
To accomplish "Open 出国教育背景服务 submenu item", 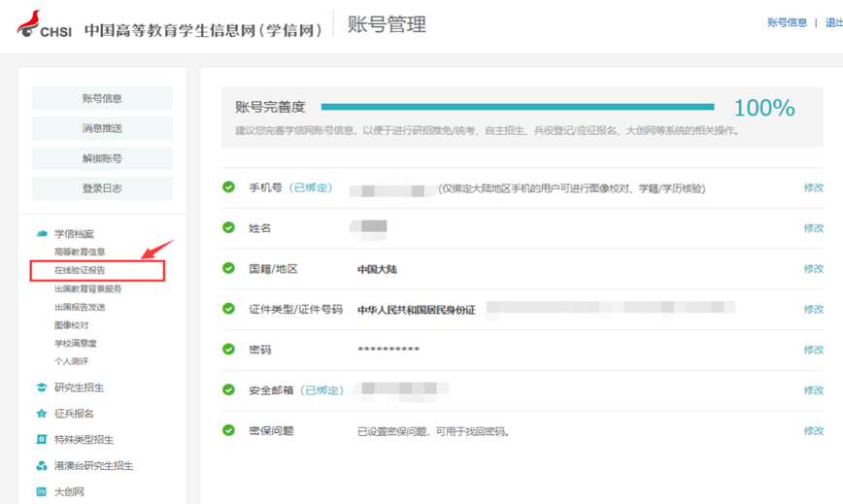I will coord(88,289).
